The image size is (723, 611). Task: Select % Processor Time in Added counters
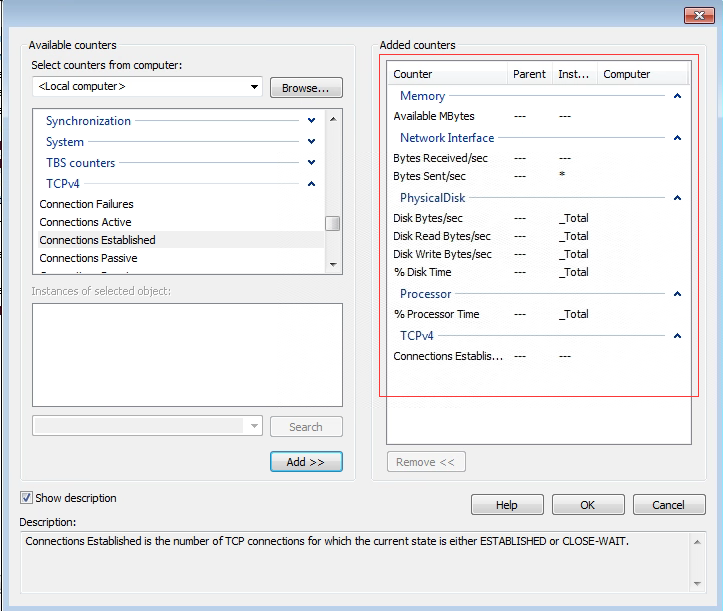tap(436, 314)
